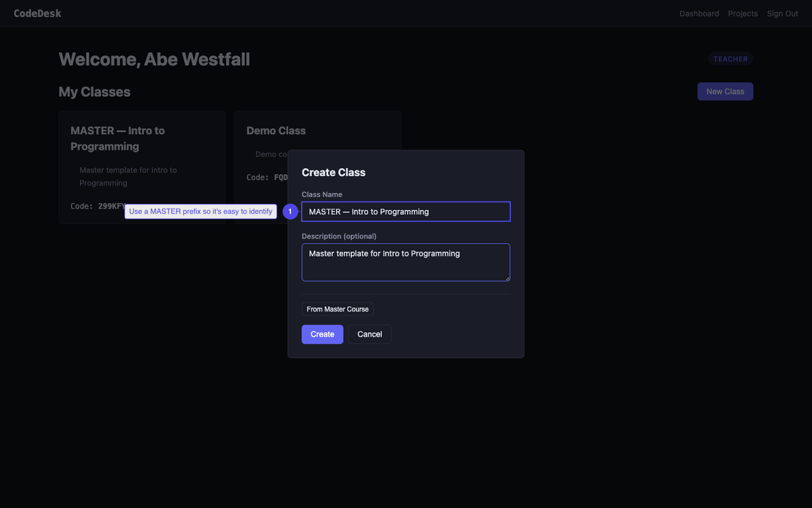Click the Description (optional) label

point(339,236)
